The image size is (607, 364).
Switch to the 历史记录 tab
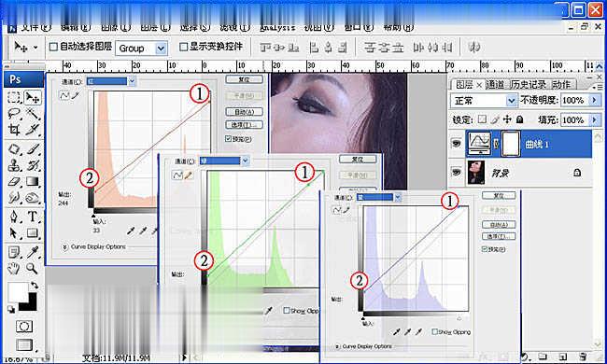(528, 84)
